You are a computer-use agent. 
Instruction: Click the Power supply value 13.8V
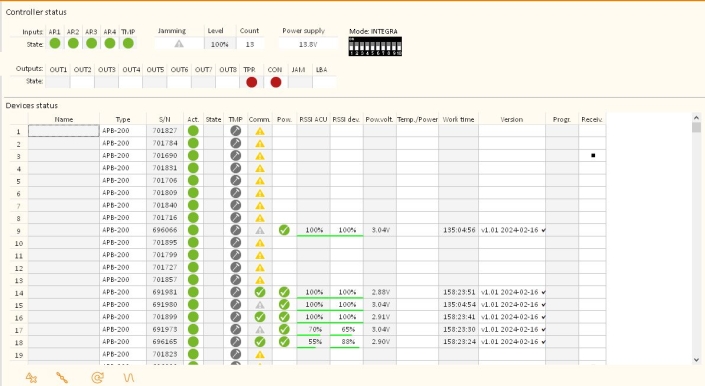pyautogui.click(x=308, y=44)
